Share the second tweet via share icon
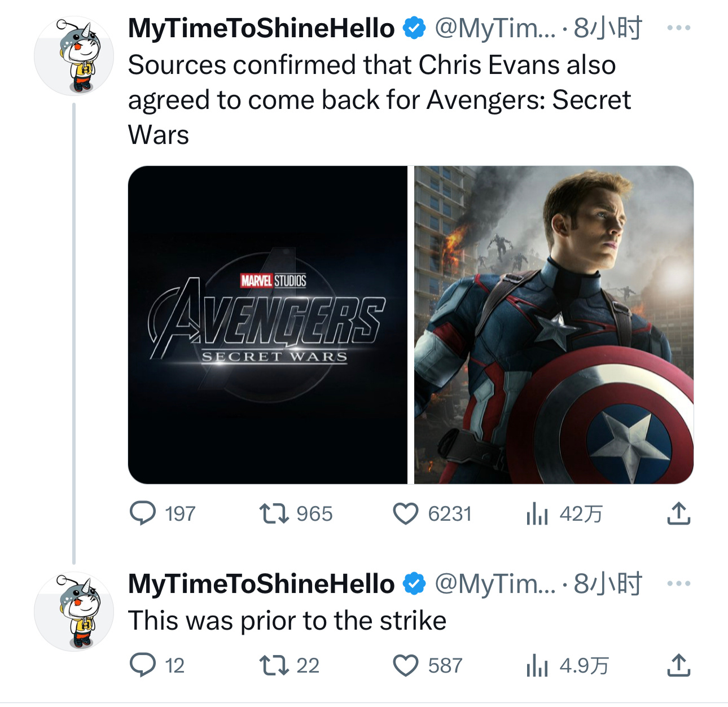 (x=678, y=665)
